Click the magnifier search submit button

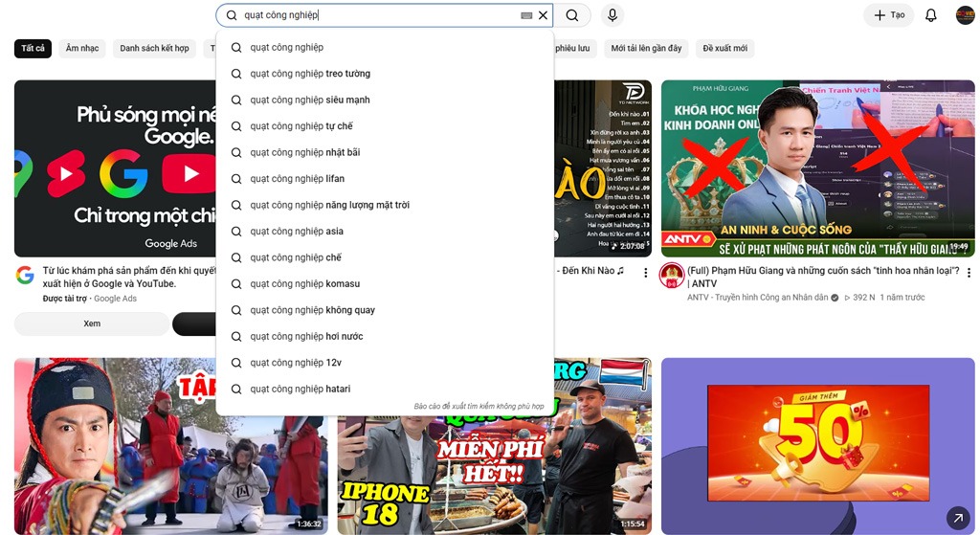pyautogui.click(x=572, y=15)
